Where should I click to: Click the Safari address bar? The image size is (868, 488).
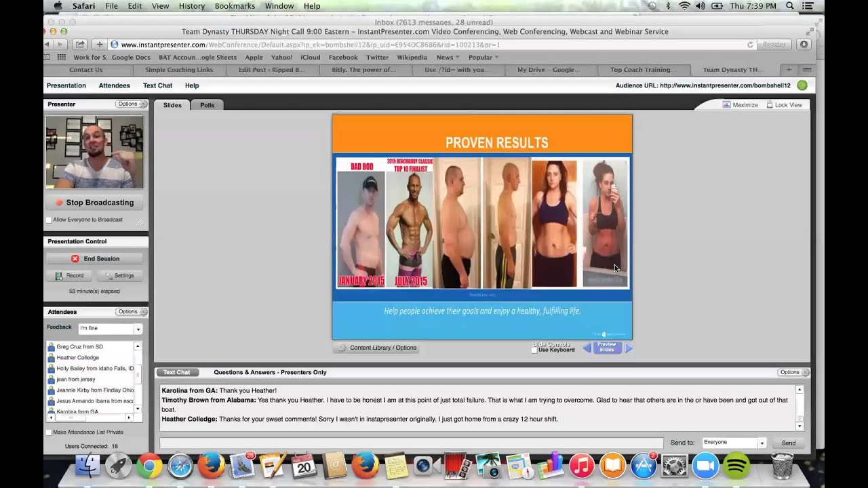click(433, 45)
